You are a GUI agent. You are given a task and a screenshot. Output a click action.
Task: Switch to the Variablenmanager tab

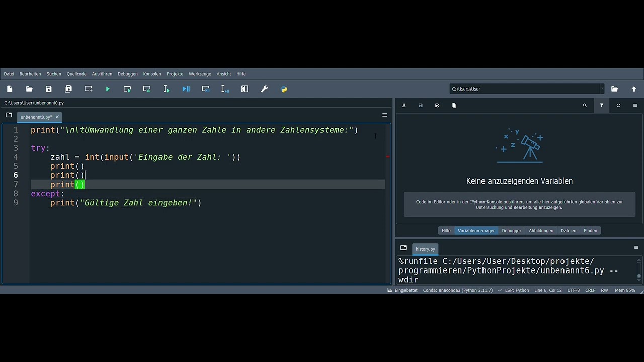(x=476, y=231)
